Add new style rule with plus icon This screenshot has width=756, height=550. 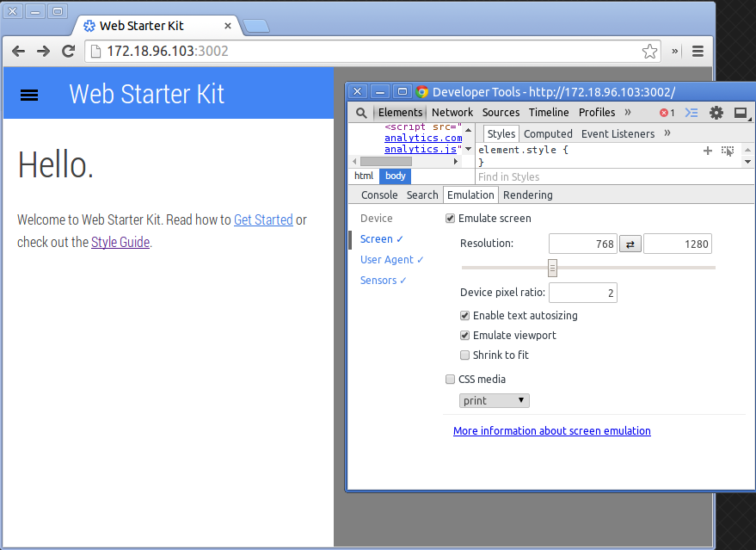click(708, 151)
